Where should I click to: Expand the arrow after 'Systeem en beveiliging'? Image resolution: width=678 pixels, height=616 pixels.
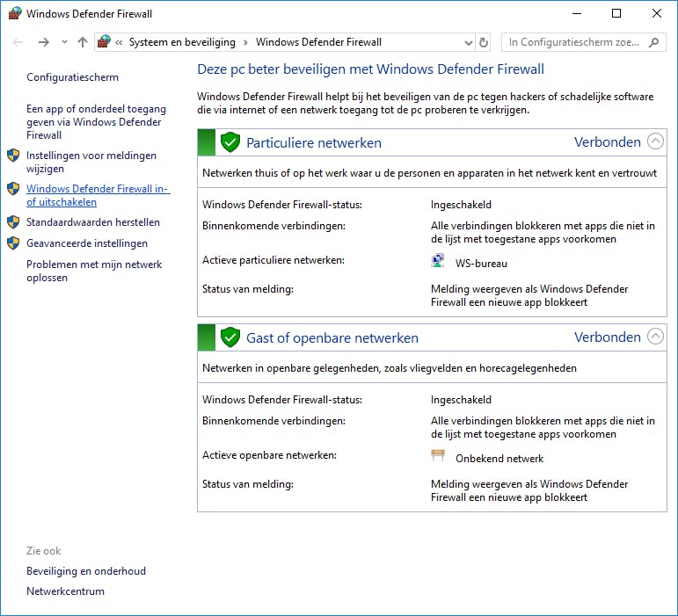click(x=245, y=42)
